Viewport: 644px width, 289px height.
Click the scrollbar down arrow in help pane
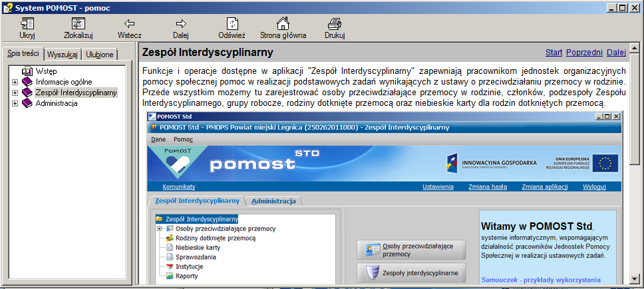(634, 279)
